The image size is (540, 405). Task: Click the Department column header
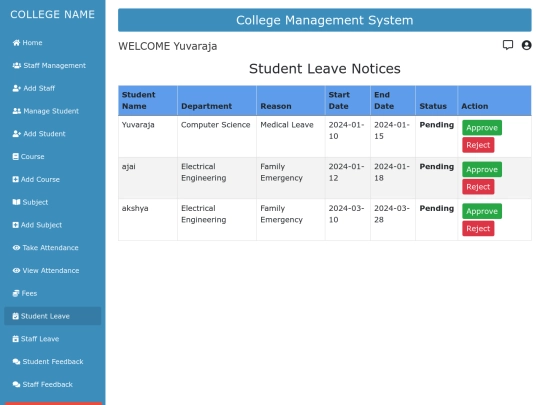(217, 101)
